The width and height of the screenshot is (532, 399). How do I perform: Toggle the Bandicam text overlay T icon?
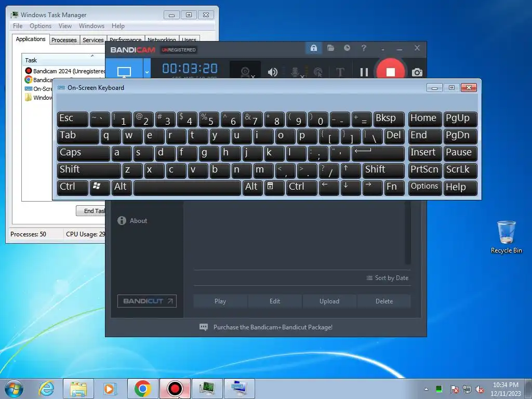click(340, 72)
